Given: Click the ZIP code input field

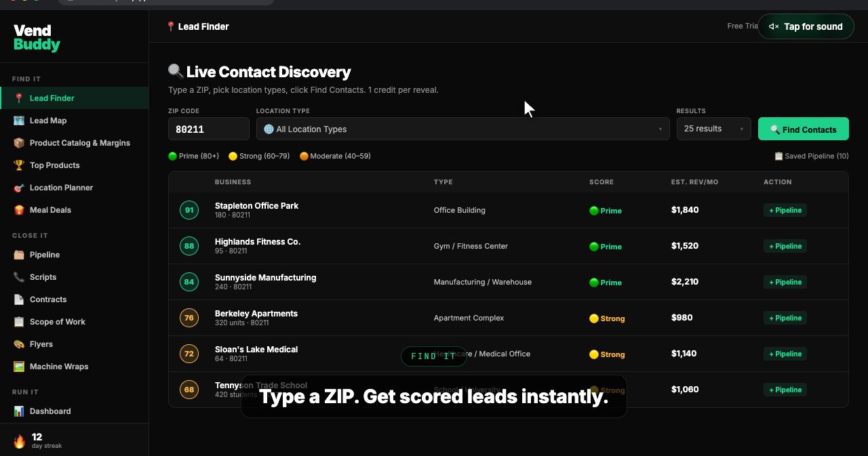Looking at the screenshot, I should 209,129.
